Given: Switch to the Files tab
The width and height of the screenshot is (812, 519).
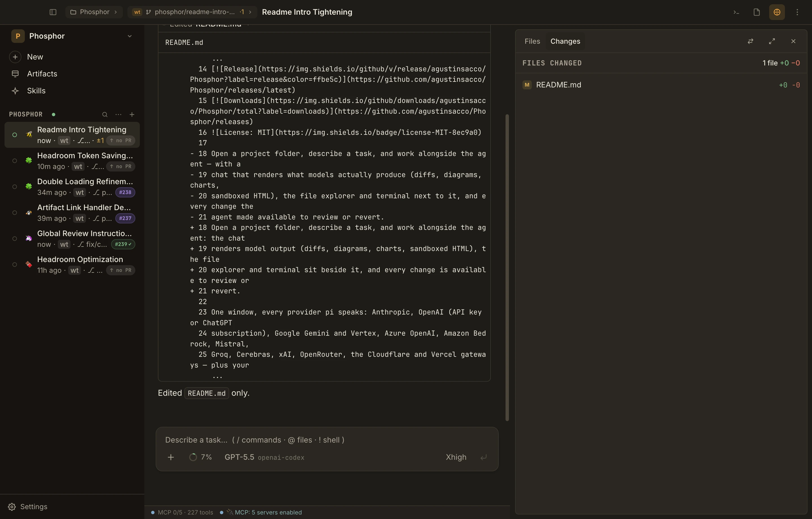Looking at the screenshot, I should [x=532, y=41].
